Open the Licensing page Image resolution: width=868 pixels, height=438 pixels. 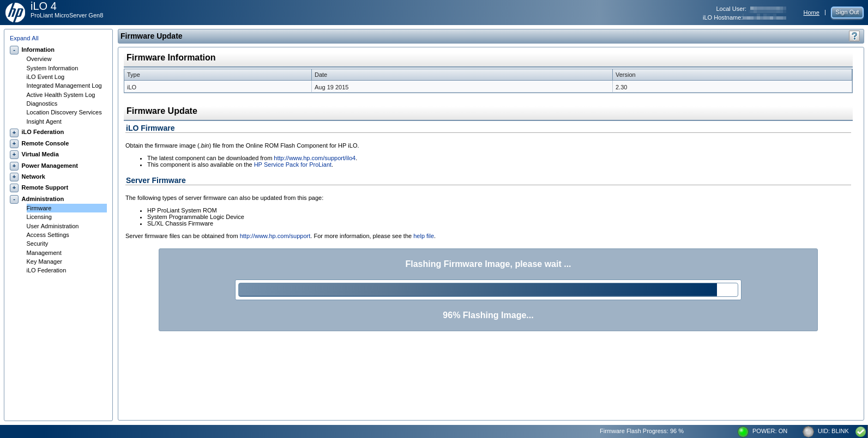[39, 217]
